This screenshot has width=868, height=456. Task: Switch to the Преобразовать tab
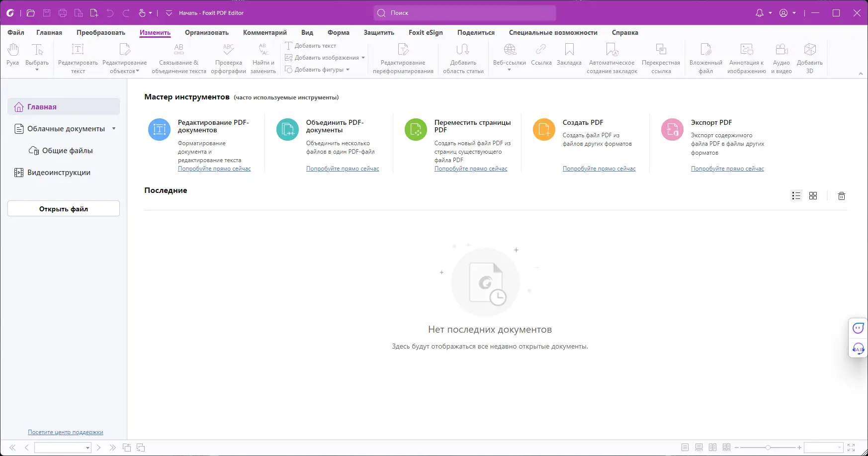tap(101, 32)
